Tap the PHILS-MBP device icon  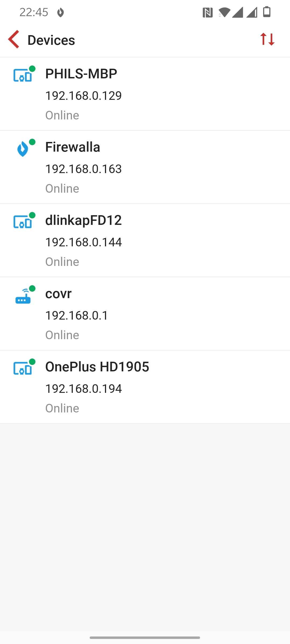click(24, 74)
